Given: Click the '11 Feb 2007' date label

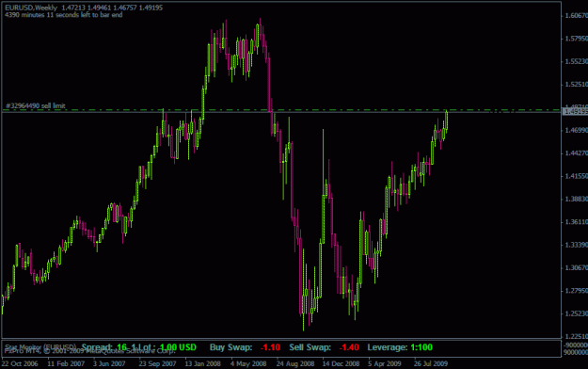Looking at the screenshot, I should 66,363.
